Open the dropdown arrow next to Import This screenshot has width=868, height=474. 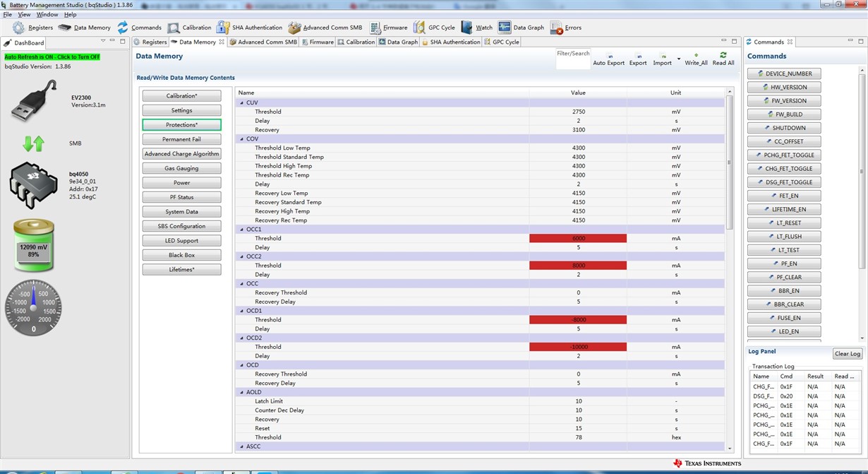679,59
